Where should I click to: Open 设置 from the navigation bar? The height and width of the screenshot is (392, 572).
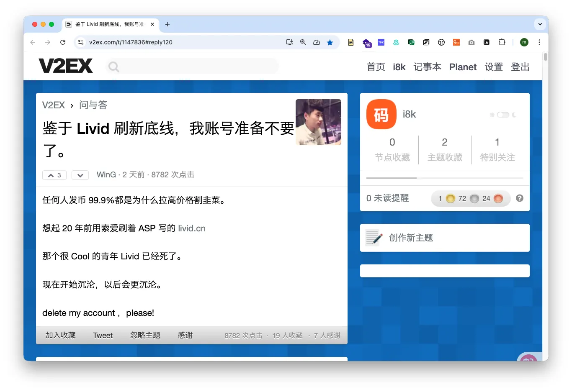[493, 67]
